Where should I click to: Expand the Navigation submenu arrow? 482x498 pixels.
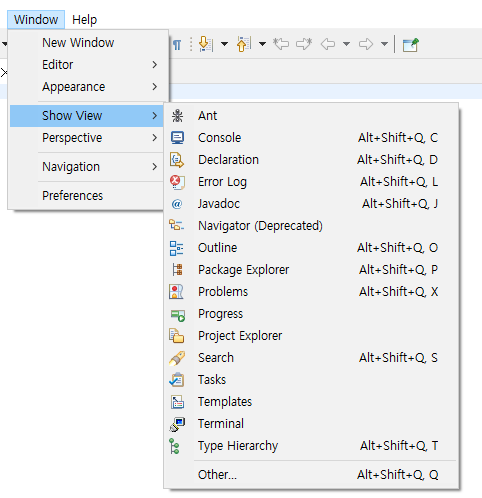(154, 166)
